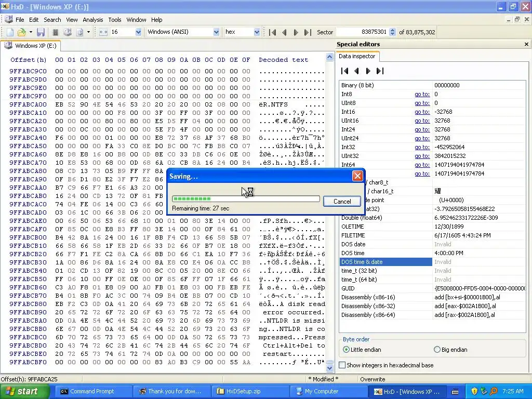Click offset row 9FFABCA00
The image size is (532, 399).
pyautogui.click(x=28, y=104)
